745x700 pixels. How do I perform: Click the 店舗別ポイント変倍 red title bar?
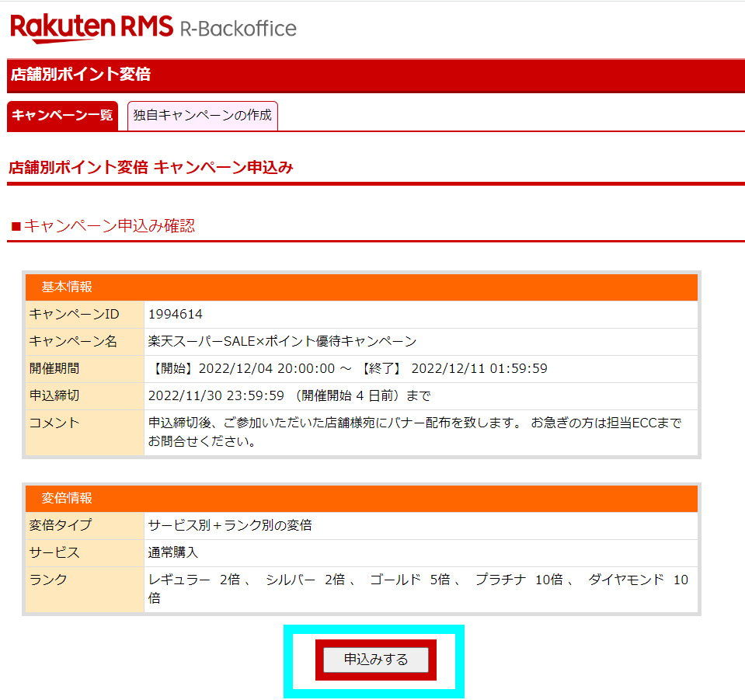click(376, 75)
